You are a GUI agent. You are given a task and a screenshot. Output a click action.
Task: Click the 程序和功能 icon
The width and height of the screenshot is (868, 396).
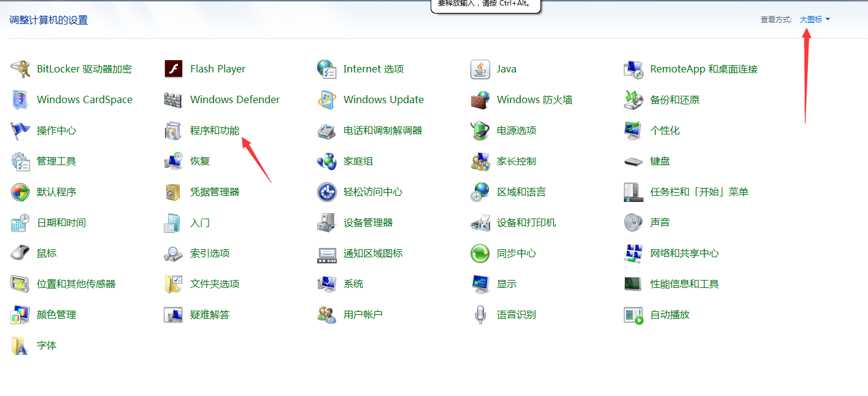point(174,130)
